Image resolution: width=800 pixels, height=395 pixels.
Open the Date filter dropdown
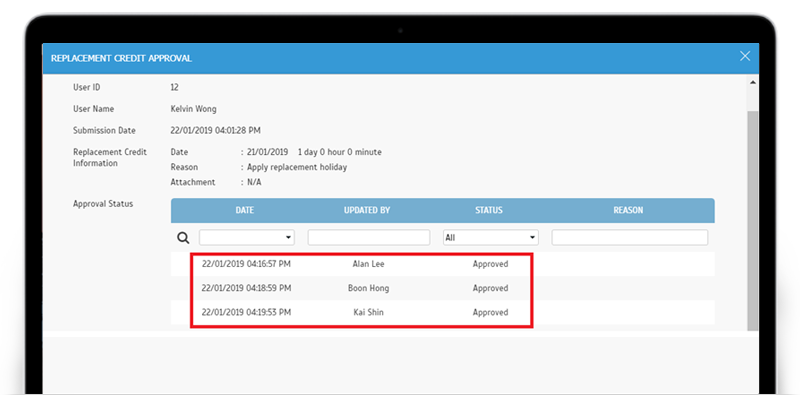point(247,237)
